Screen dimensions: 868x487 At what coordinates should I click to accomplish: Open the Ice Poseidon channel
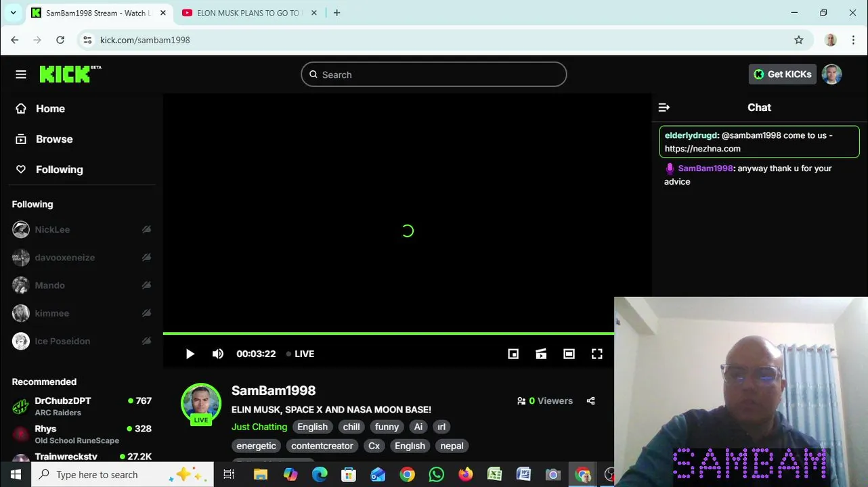[62, 341]
